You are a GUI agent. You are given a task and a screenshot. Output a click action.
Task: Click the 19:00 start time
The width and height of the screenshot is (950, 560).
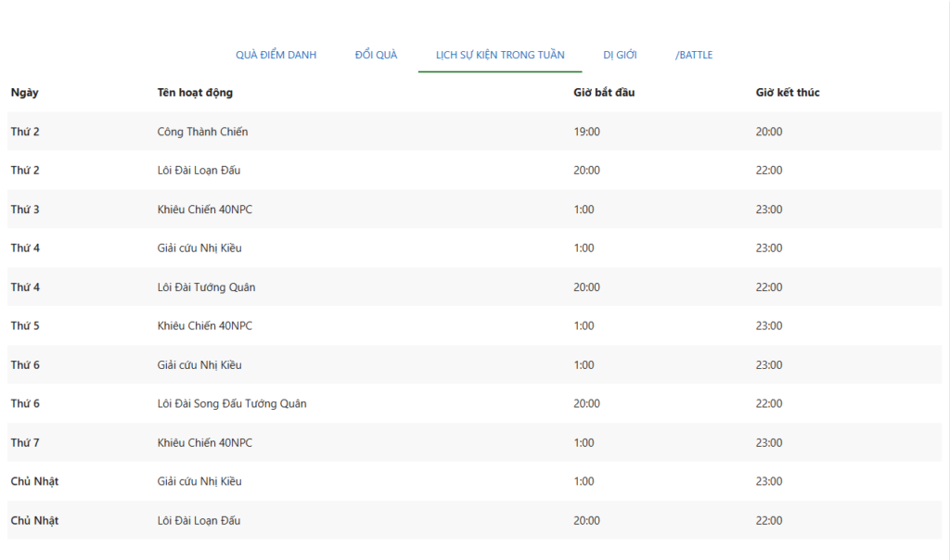coord(586,132)
